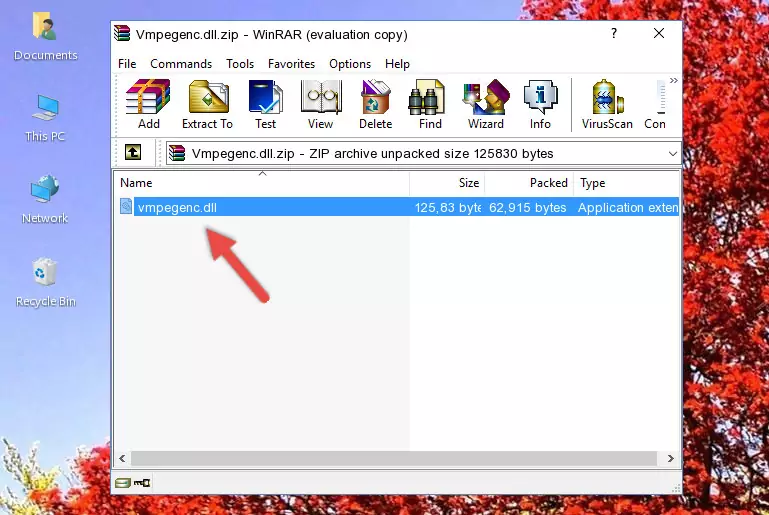Click the key icon in status bar

click(x=142, y=483)
